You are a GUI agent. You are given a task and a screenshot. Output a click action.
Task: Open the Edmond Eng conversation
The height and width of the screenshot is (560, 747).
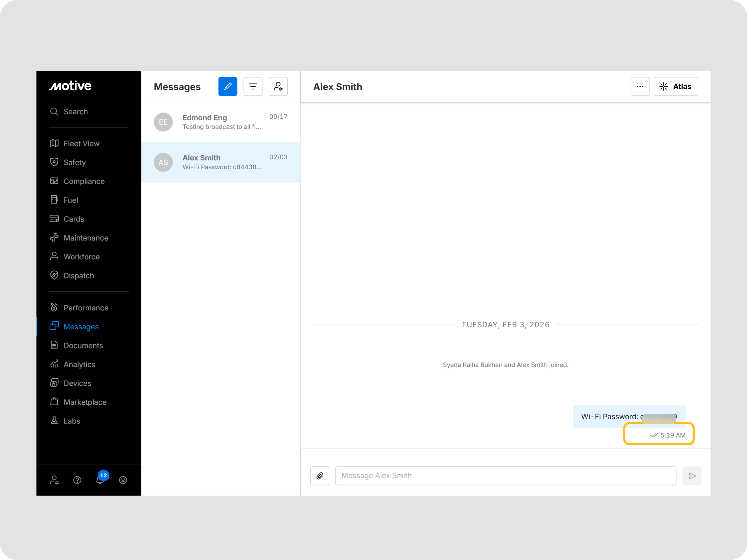pos(221,122)
